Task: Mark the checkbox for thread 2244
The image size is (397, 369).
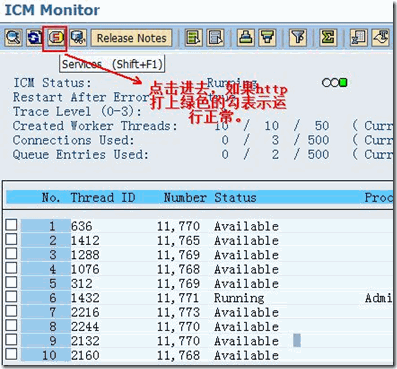Action: 11,325
